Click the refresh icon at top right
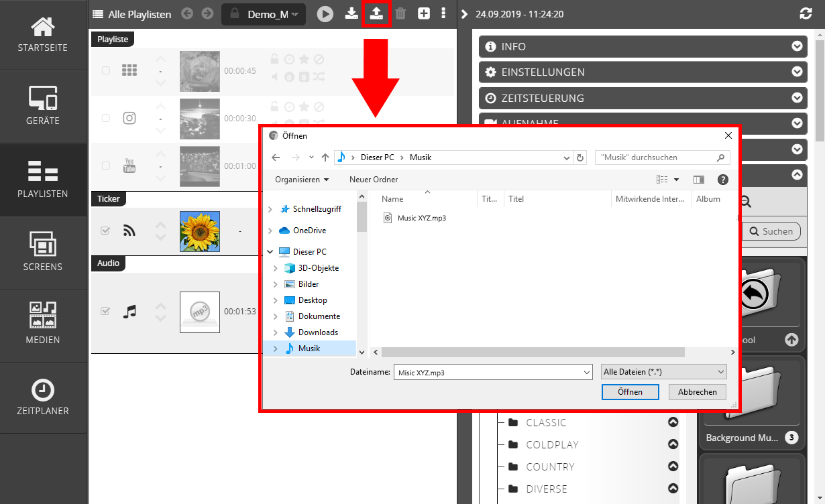825x504 pixels. coord(806,13)
